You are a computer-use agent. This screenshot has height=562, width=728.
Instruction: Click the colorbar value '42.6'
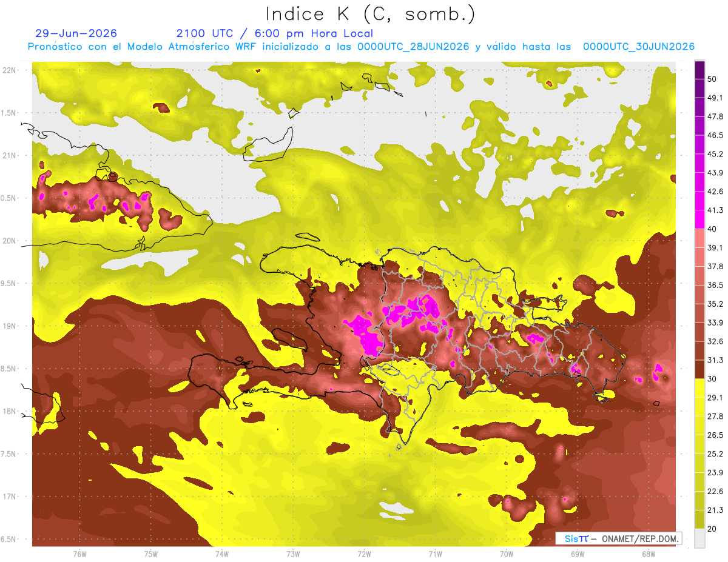point(715,192)
